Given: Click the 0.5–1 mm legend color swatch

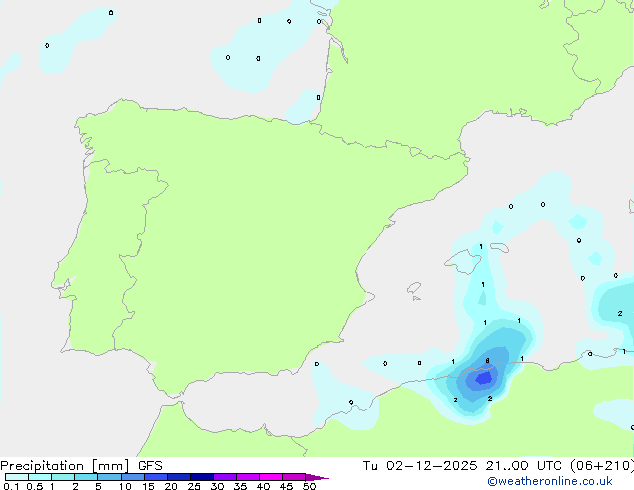Looking at the screenshot, I should [40, 477].
